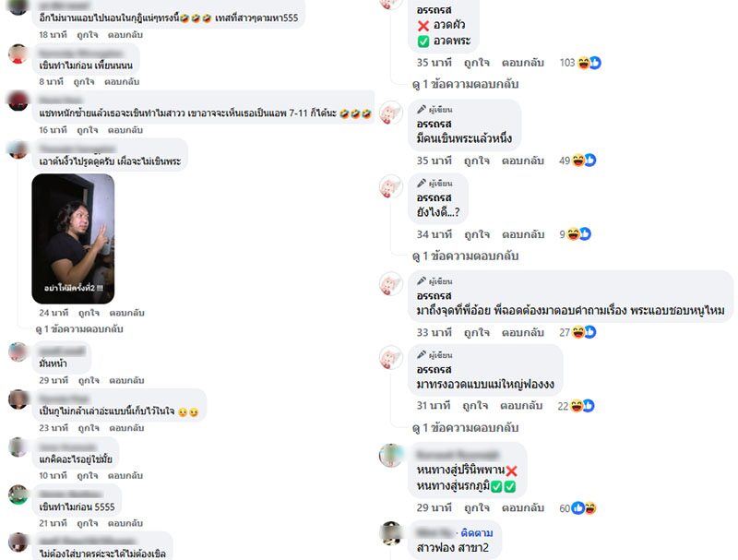Open reactions beside count 9 on ยังไงดี comment
This screenshot has height=560, width=738.
pyautogui.click(x=579, y=234)
